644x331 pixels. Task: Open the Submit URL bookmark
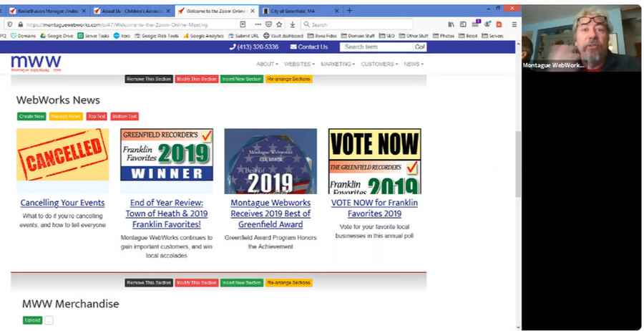click(x=243, y=36)
